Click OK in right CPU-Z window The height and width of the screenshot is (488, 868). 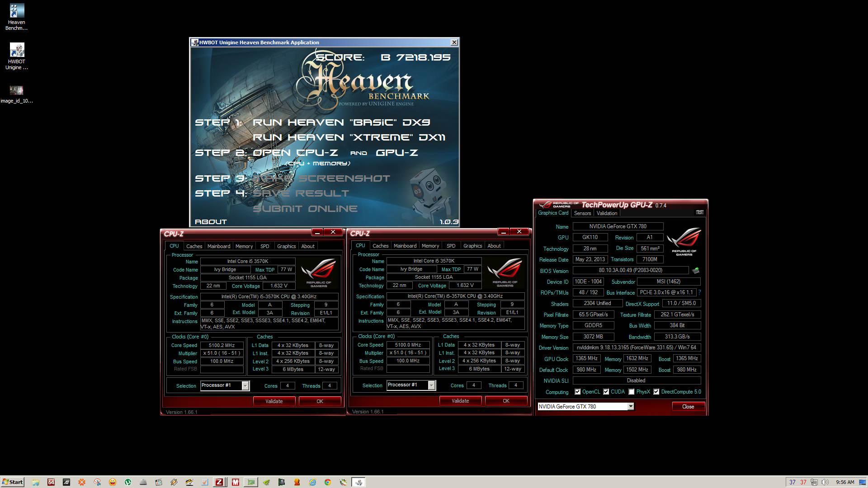(506, 401)
